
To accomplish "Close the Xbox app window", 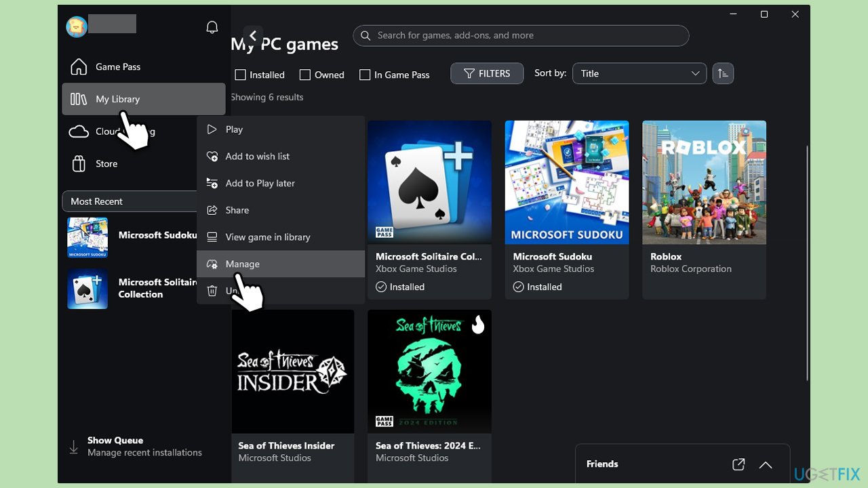I will [x=795, y=14].
